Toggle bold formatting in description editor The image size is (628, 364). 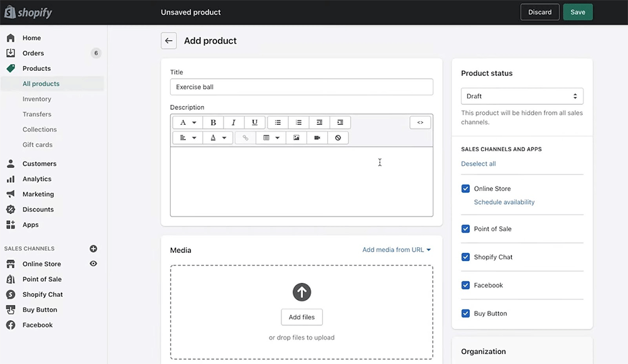(x=213, y=122)
